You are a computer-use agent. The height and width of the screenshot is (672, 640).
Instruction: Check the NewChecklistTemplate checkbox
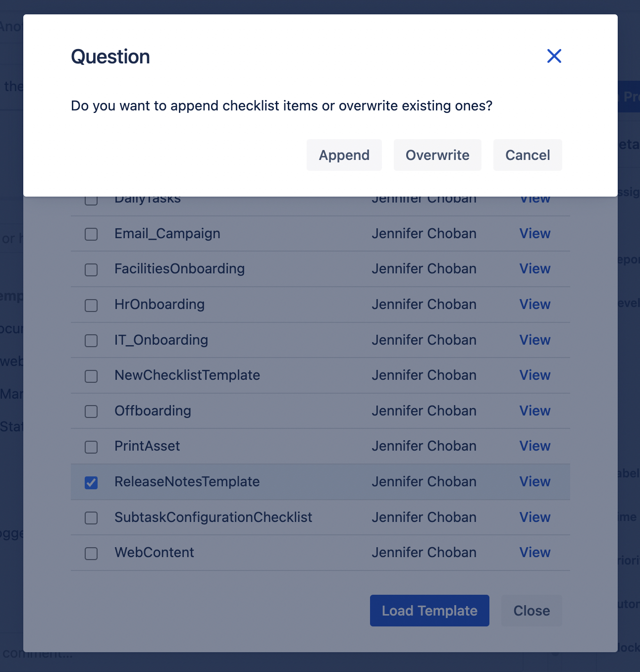point(91,376)
